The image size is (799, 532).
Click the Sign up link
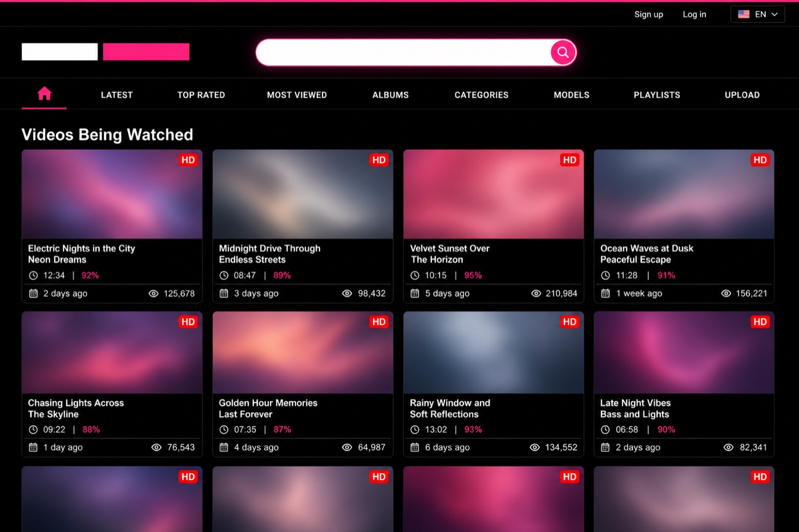(649, 14)
